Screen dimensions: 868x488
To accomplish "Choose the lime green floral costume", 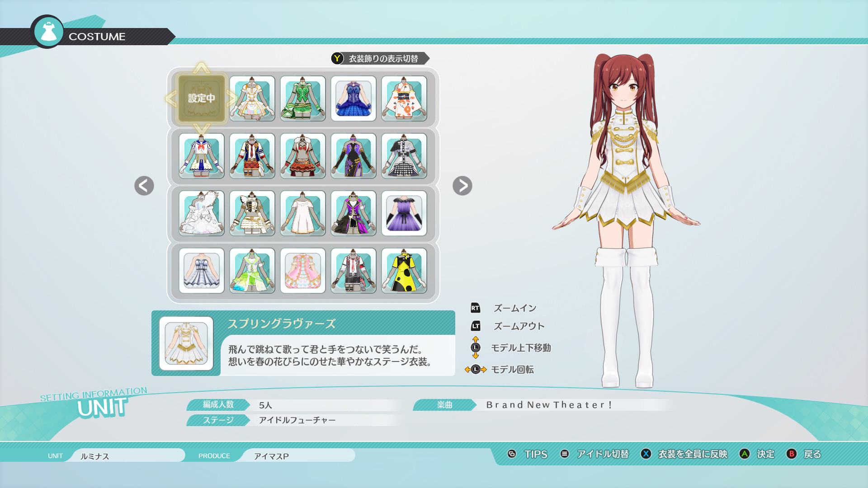I will coord(252,271).
